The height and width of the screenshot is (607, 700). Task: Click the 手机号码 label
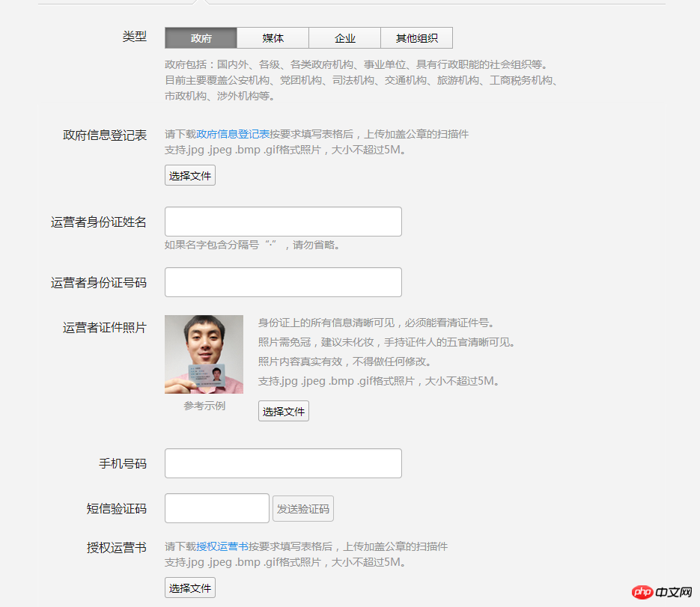coord(123,464)
